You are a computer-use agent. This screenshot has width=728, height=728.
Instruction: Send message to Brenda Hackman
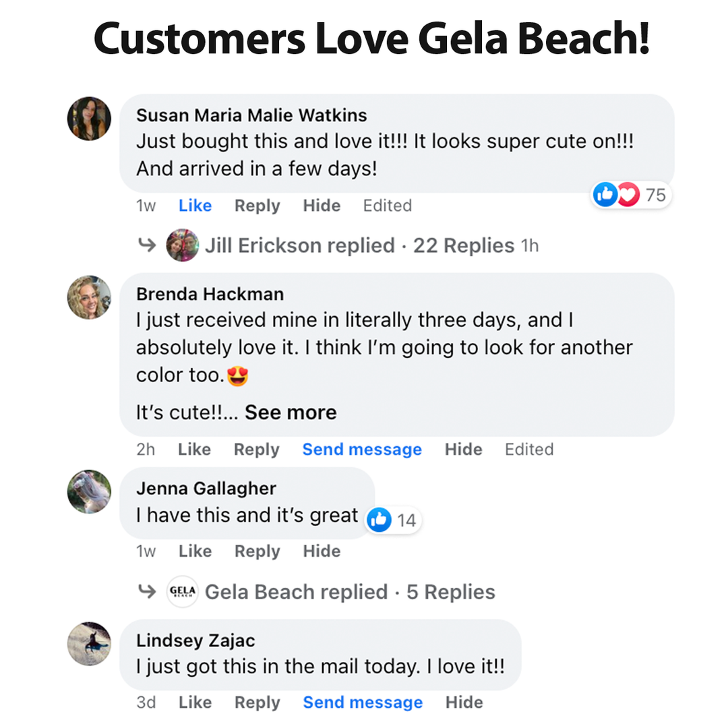tap(362, 450)
